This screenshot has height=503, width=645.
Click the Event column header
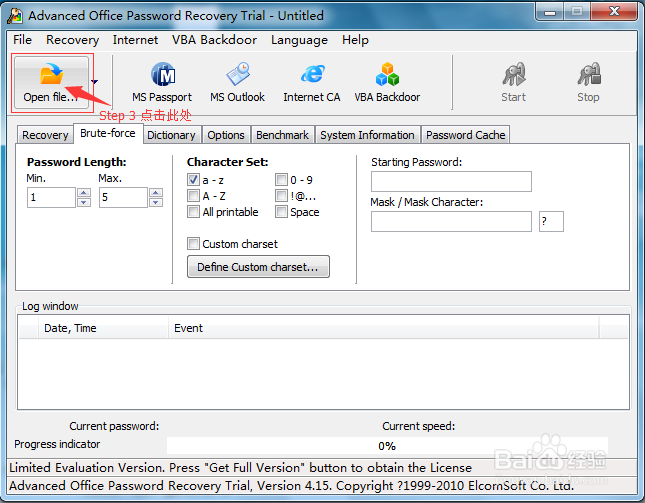tap(383, 328)
